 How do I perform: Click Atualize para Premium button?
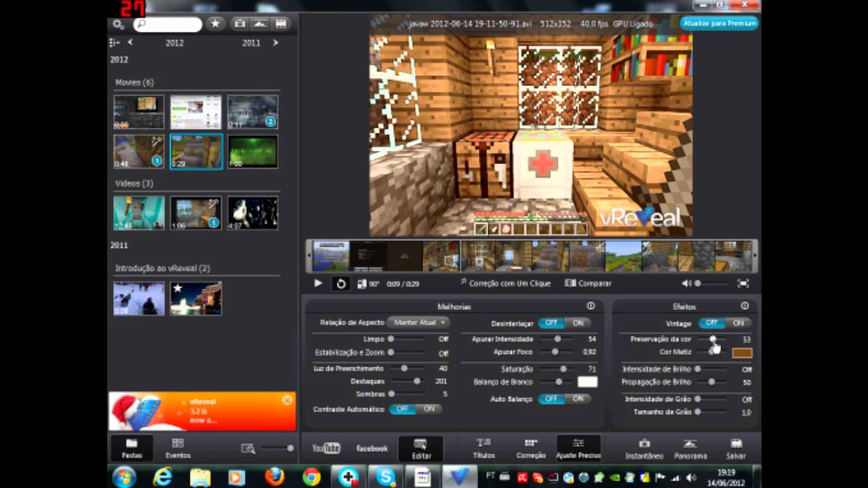coord(719,23)
